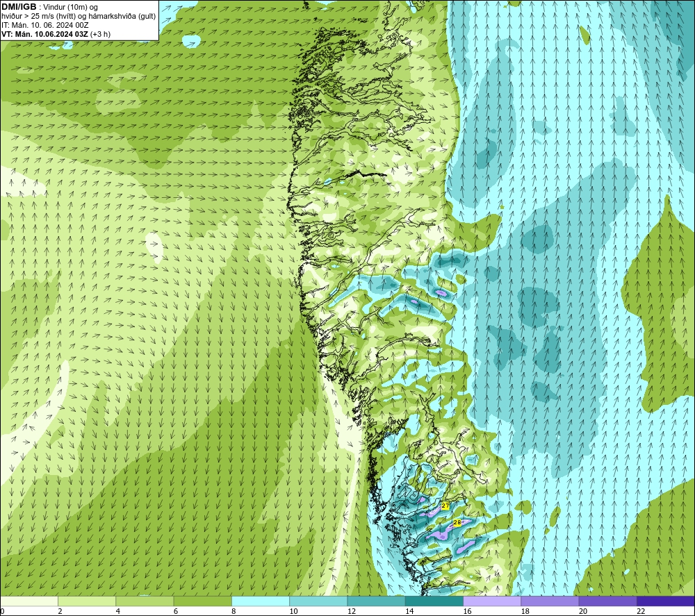Click scale number 18 on the legend
This screenshot has width=695, height=616.
click(525, 611)
